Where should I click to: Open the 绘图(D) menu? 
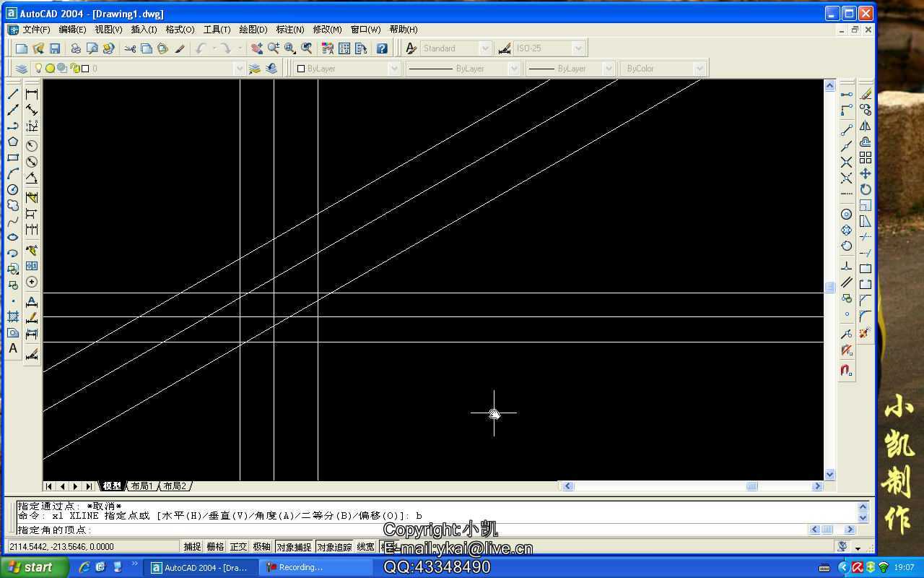[x=253, y=30]
